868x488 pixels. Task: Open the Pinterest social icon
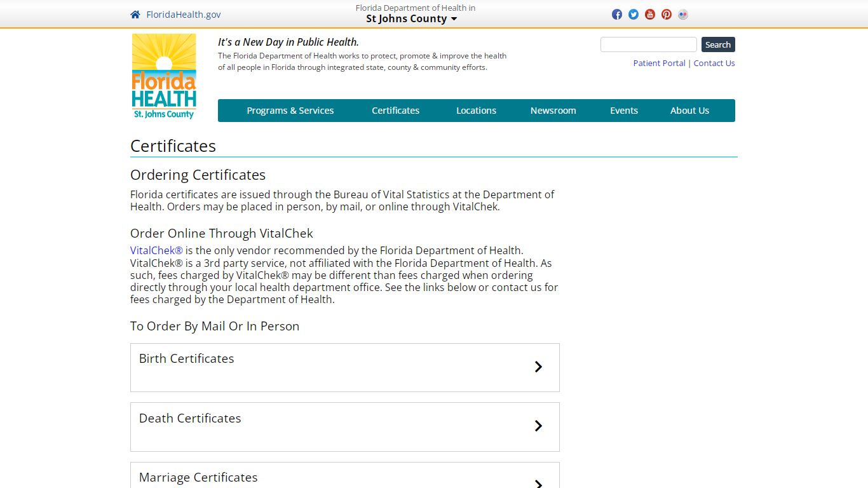(x=667, y=15)
